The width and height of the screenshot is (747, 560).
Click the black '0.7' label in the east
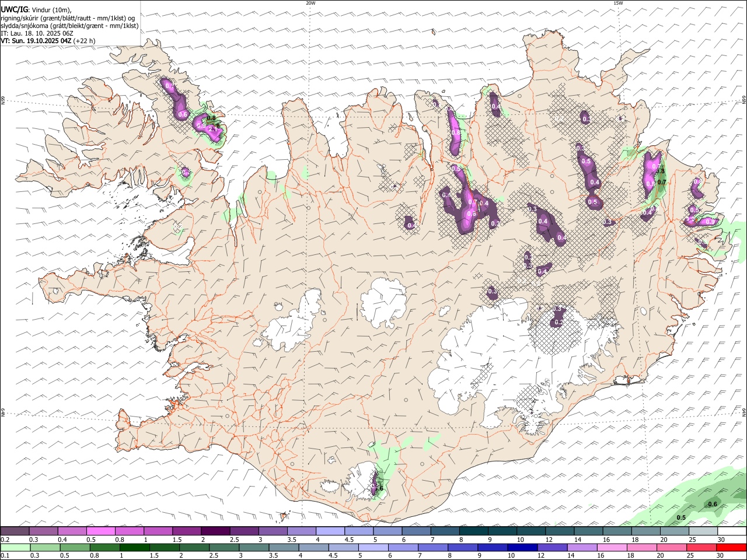pos(662,182)
